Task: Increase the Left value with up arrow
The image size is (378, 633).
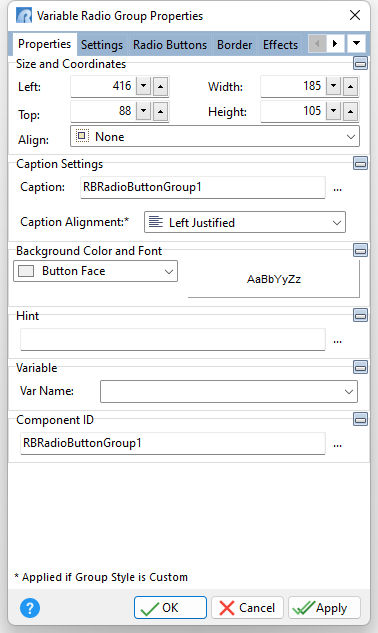Action: pyautogui.click(x=160, y=86)
